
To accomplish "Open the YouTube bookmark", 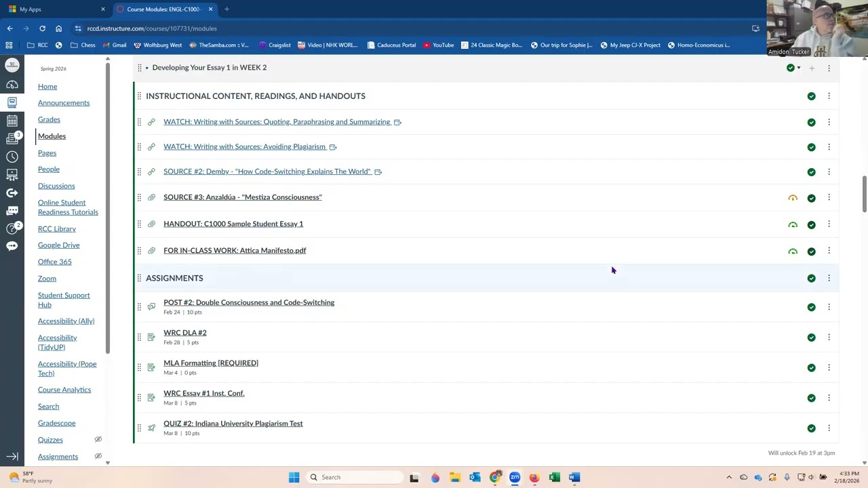I will pyautogui.click(x=438, y=45).
